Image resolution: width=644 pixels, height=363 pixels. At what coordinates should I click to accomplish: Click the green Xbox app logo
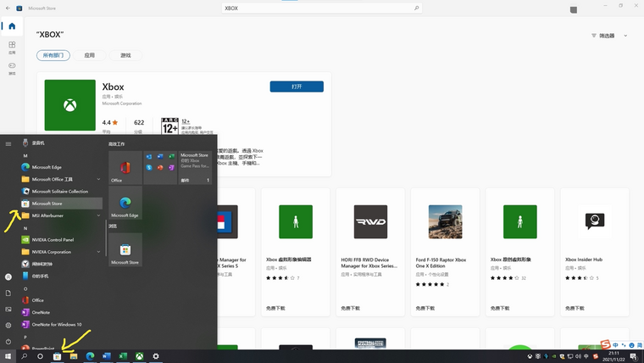[x=69, y=105]
